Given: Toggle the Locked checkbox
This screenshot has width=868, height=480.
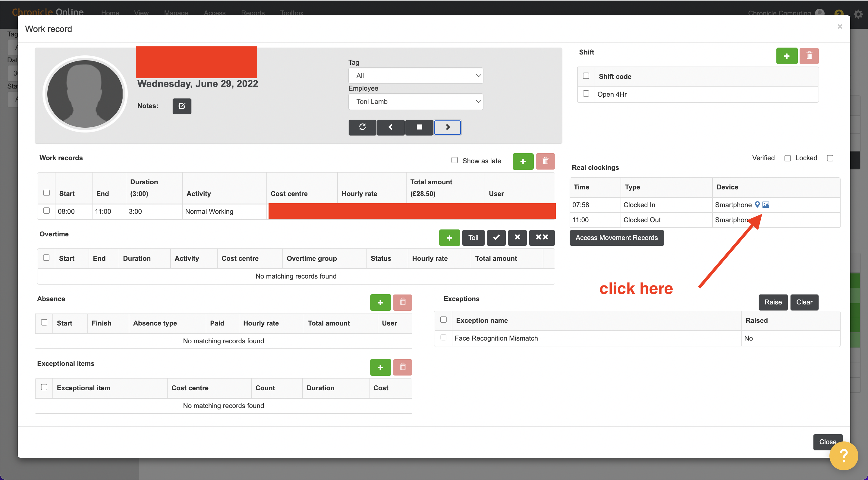Looking at the screenshot, I should (830, 158).
